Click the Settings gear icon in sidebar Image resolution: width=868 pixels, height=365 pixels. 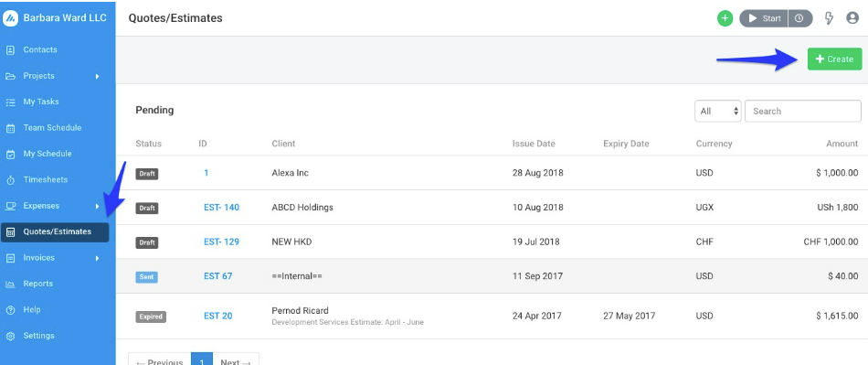pos(10,336)
